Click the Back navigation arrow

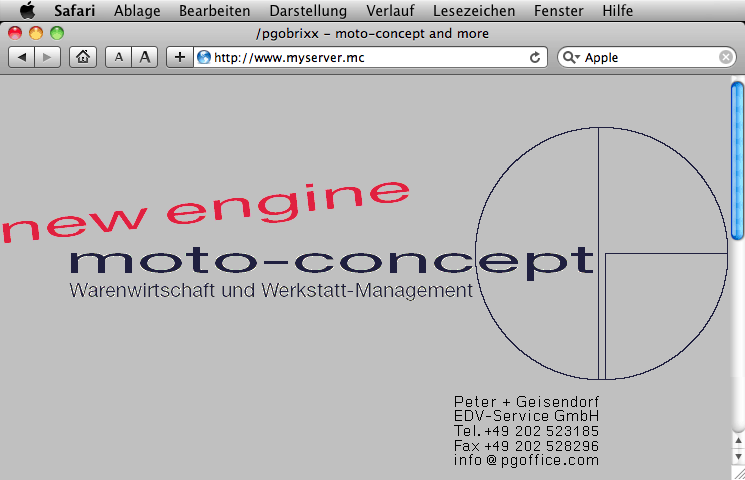tap(22, 57)
